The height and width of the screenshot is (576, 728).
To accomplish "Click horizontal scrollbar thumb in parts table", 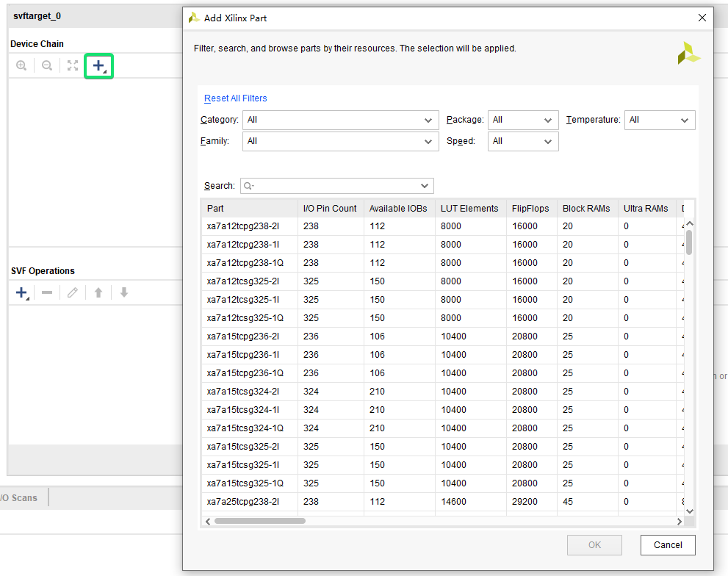I will pyautogui.click(x=259, y=521).
